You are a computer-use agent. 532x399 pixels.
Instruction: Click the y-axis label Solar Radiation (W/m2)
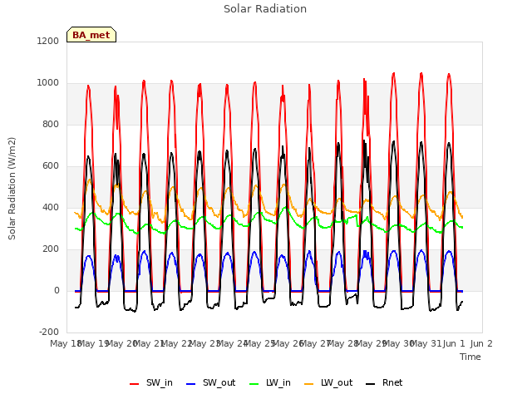[12, 189]
